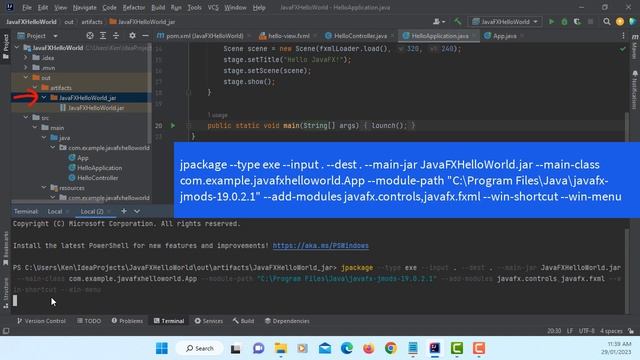The width and height of the screenshot is (640, 360).
Task: Open editor tabs more options menu
Action: click(623, 36)
